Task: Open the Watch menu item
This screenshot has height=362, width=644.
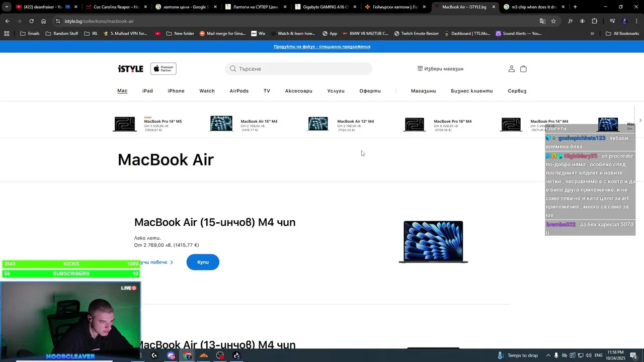Action: (207, 91)
